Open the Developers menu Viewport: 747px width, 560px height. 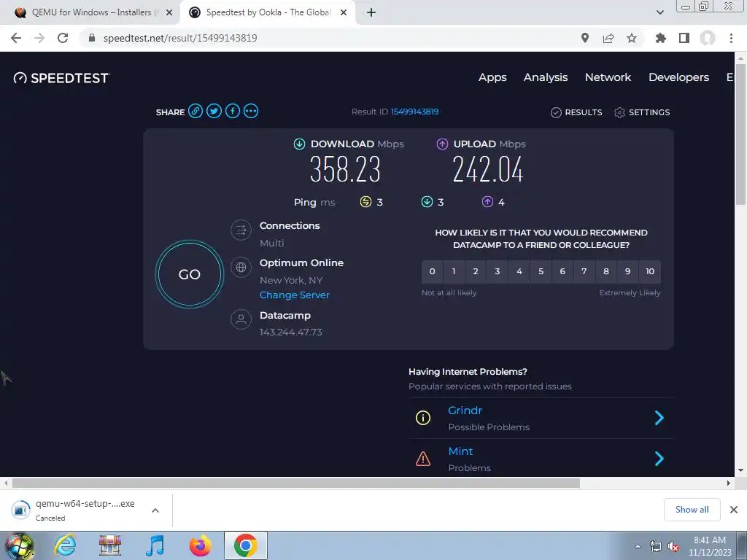point(679,77)
